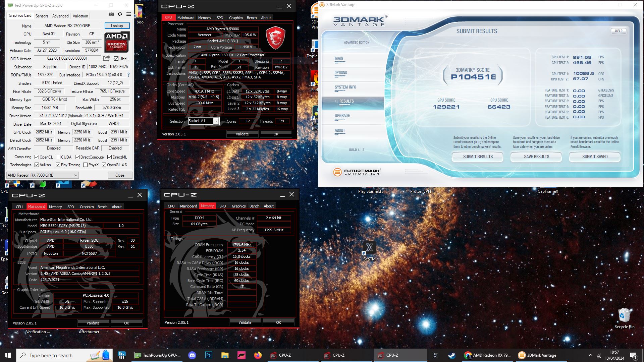Open network status tray icon
The image size is (644, 362).
click(599, 355)
